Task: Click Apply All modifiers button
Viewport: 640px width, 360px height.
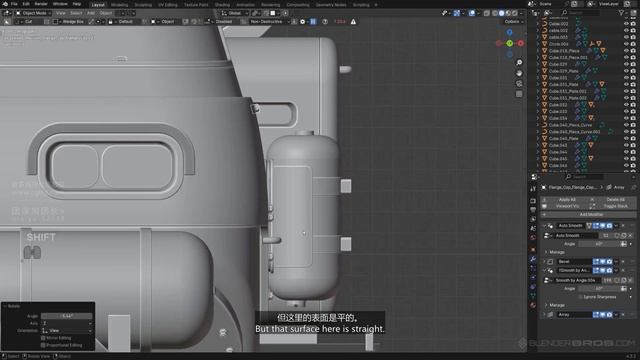Action: (x=567, y=200)
